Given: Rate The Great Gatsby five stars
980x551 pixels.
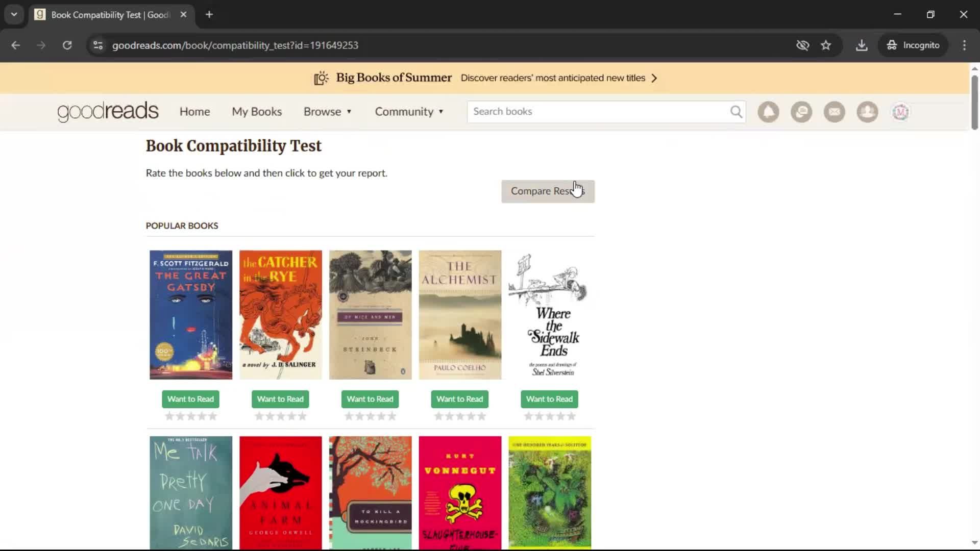Looking at the screenshot, I should coord(213,416).
